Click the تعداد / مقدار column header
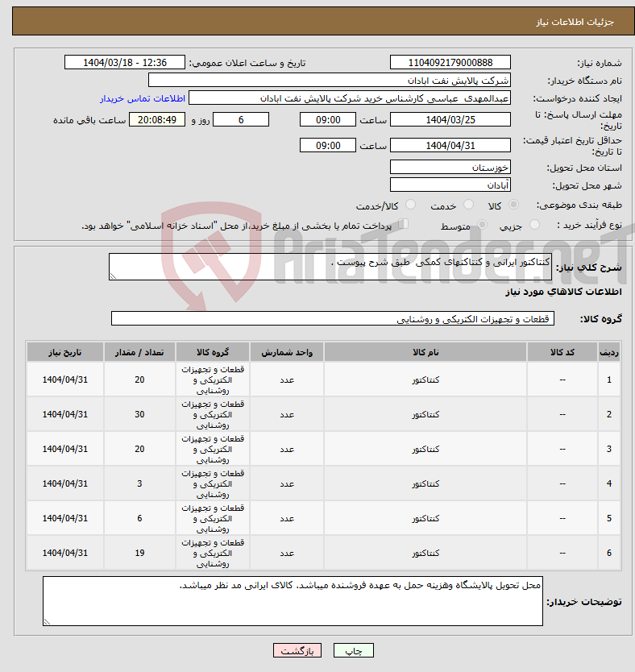Viewport: 635px width, 672px height. 139,352
